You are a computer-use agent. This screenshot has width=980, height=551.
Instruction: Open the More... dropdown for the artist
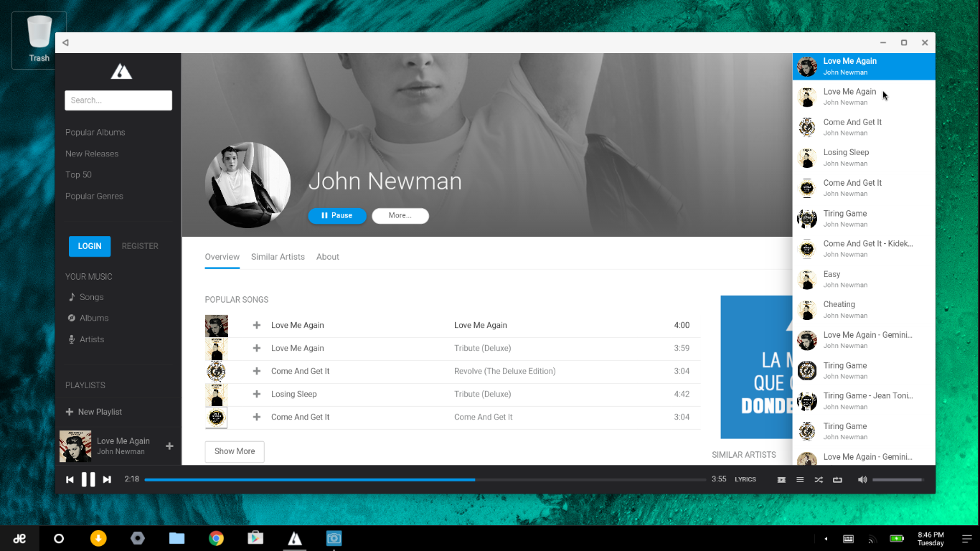click(x=400, y=216)
